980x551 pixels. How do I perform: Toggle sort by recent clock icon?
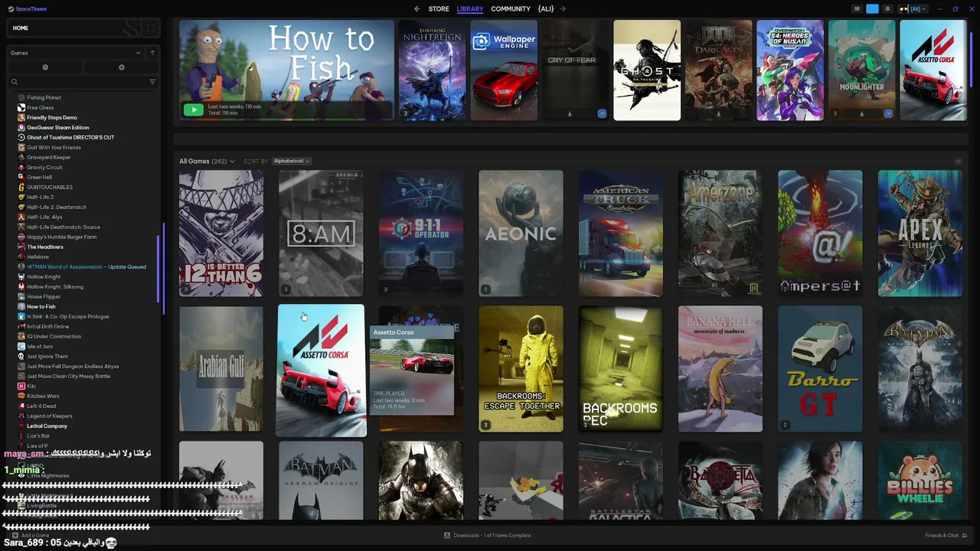click(45, 67)
